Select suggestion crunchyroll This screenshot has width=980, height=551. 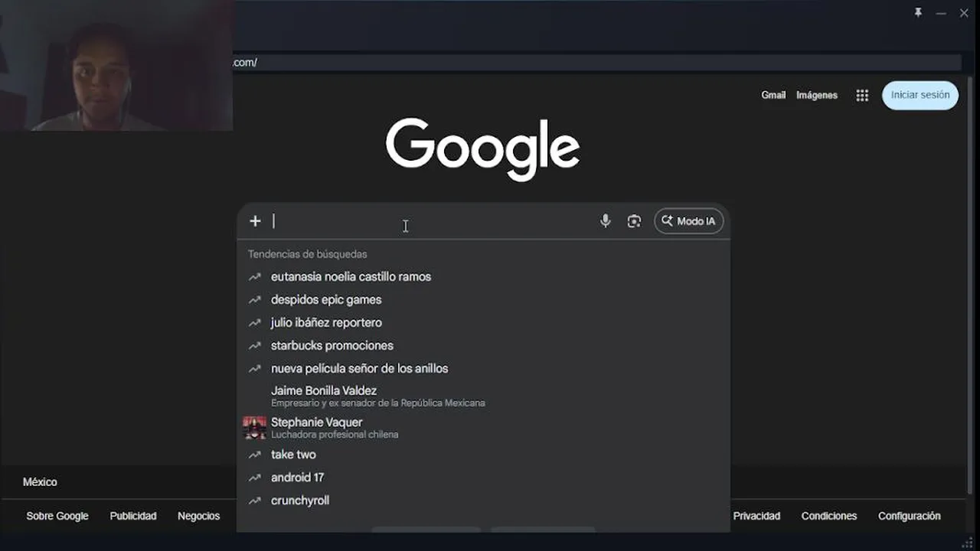pyautogui.click(x=483, y=500)
